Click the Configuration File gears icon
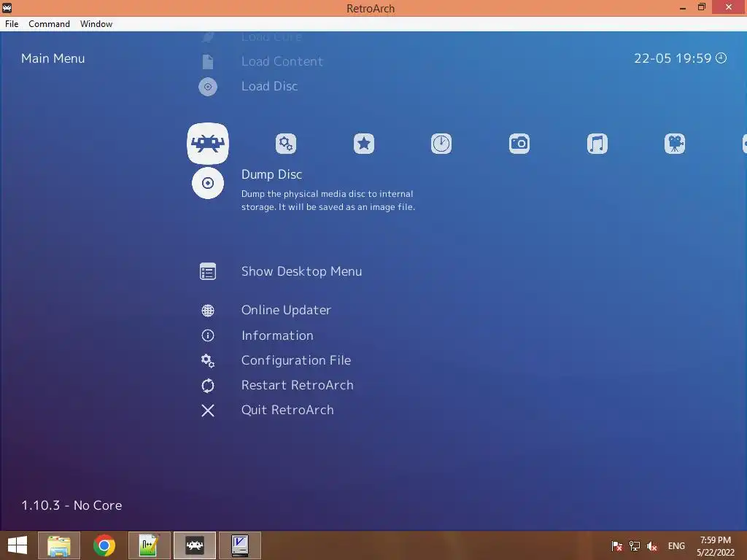 coord(208,360)
